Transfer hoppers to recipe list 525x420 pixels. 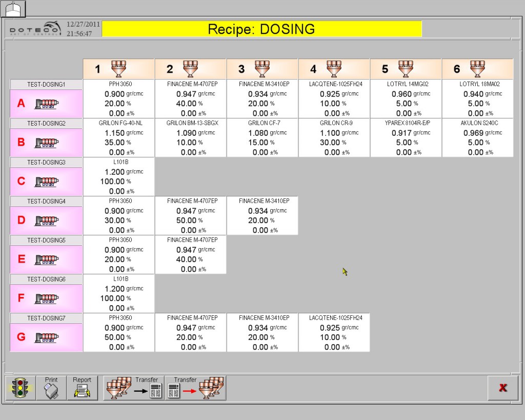[x=134, y=388]
